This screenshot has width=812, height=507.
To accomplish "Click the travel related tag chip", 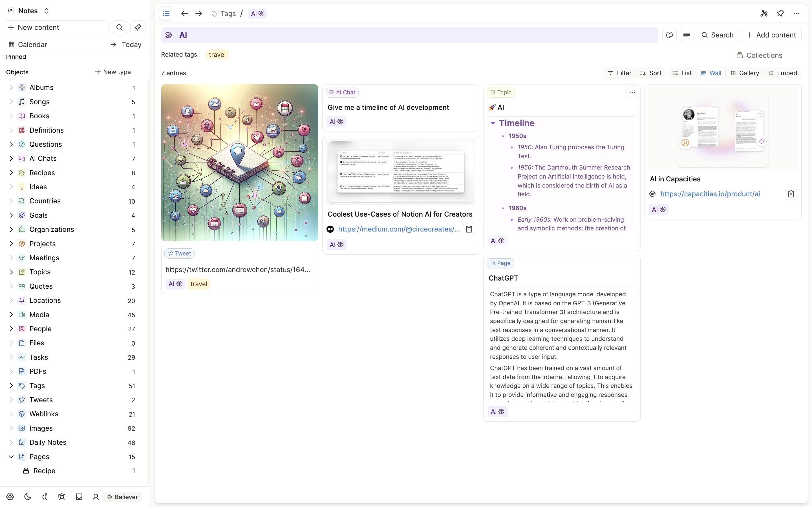I will point(217,55).
